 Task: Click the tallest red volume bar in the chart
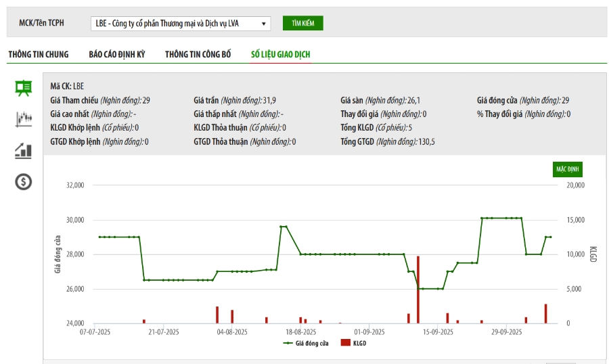418,290
